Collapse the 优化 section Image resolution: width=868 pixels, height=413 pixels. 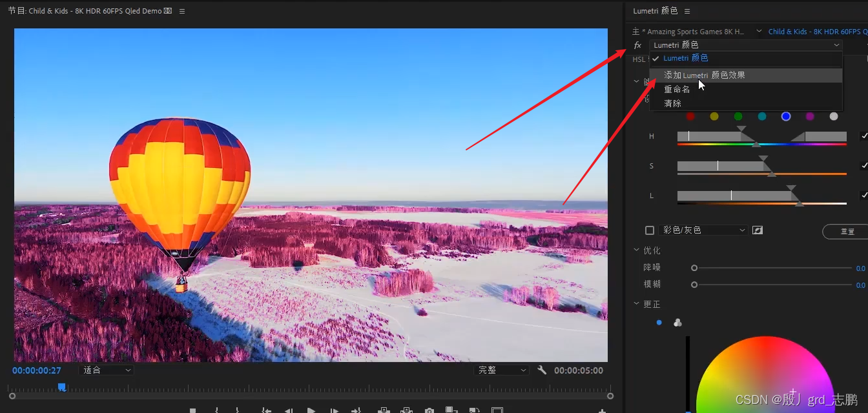coord(637,250)
